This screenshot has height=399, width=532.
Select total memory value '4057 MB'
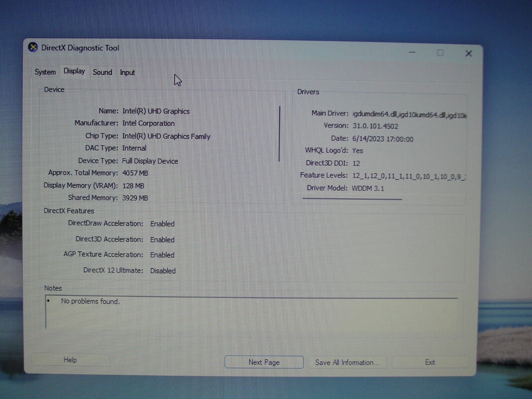135,173
